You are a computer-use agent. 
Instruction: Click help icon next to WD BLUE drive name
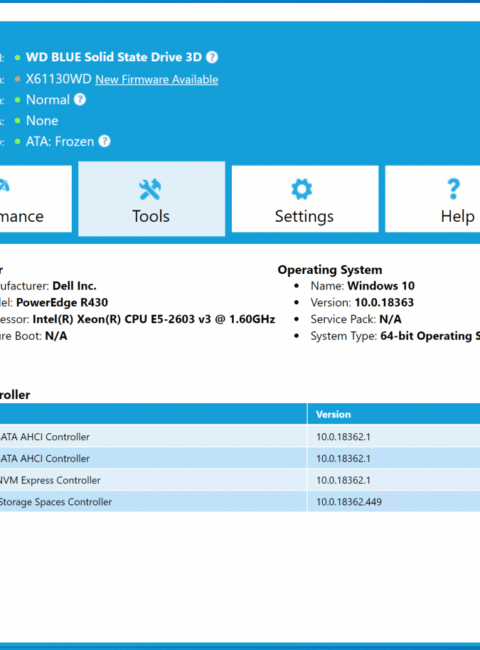212,57
